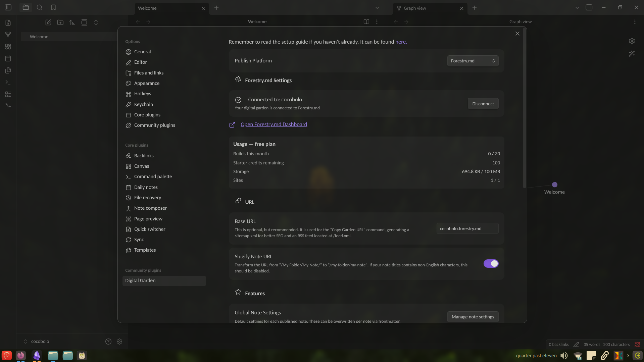Open the search icon in sidebar header
644x362 pixels.
[40, 7]
